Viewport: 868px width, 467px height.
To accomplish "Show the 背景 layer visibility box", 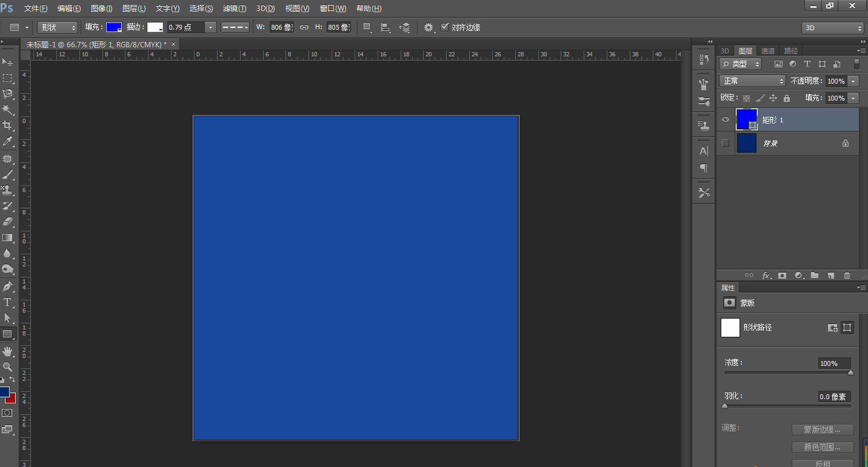I will click(726, 144).
